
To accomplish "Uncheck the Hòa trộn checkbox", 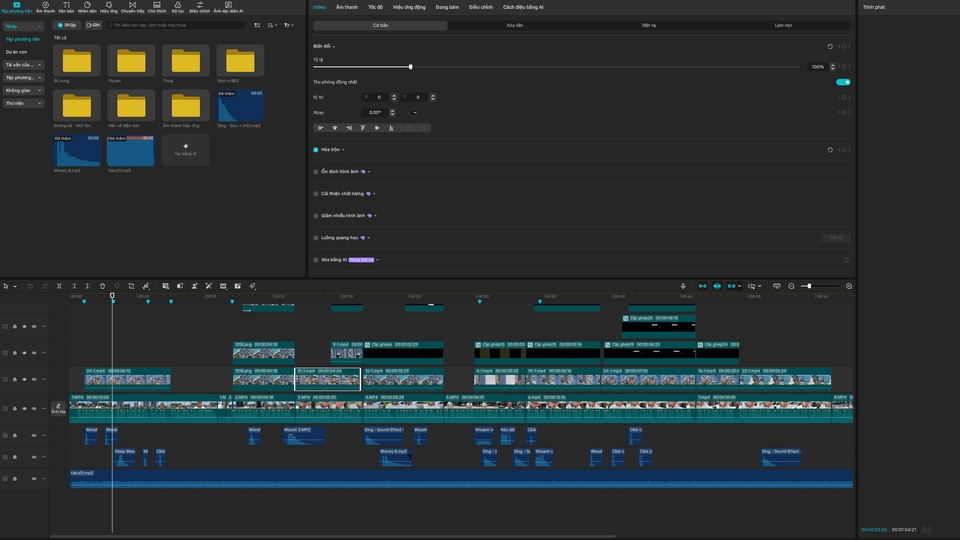I will pyautogui.click(x=316, y=150).
